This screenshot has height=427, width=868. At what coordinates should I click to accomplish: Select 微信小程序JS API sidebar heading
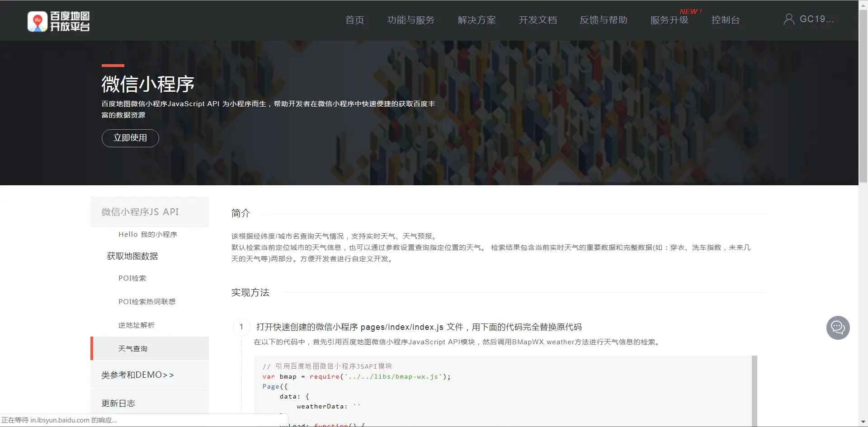tap(150, 212)
